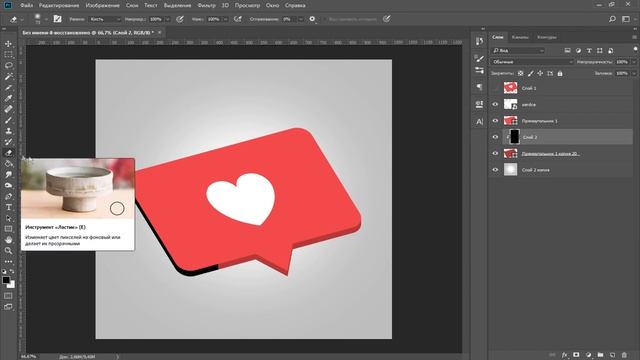
Task: Open the extra tools ellipsis
Action: coord(8,262)
